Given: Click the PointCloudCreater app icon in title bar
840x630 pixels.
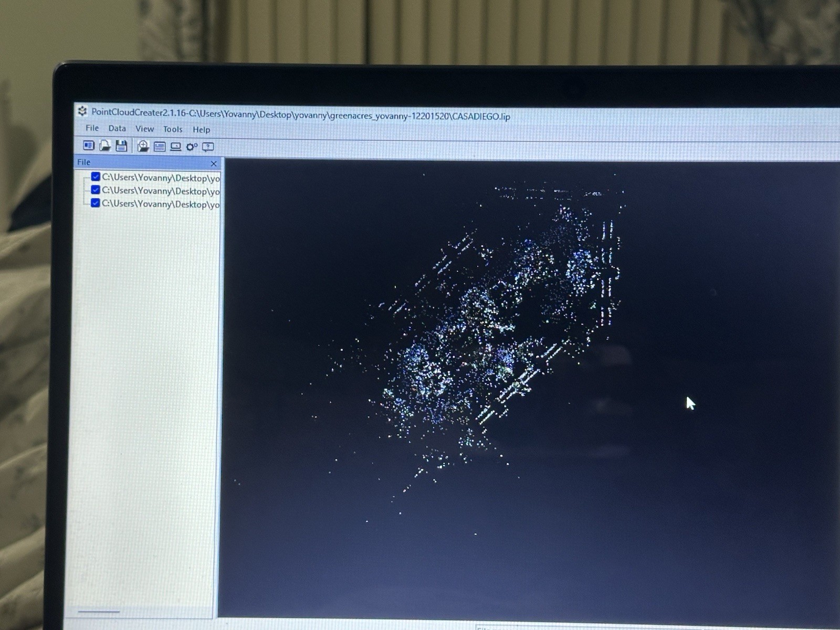Looking at the screenshot, I should (82, 111).
